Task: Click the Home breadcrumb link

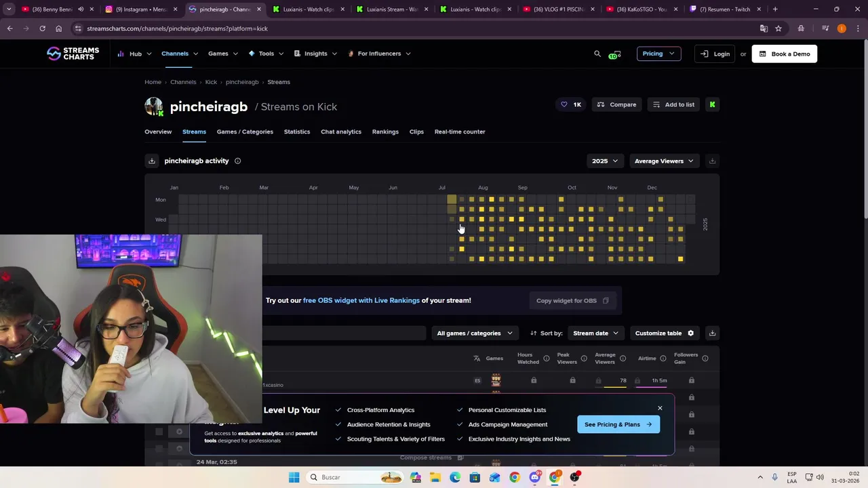Action: pyautogui.click(x=153, y=82)
